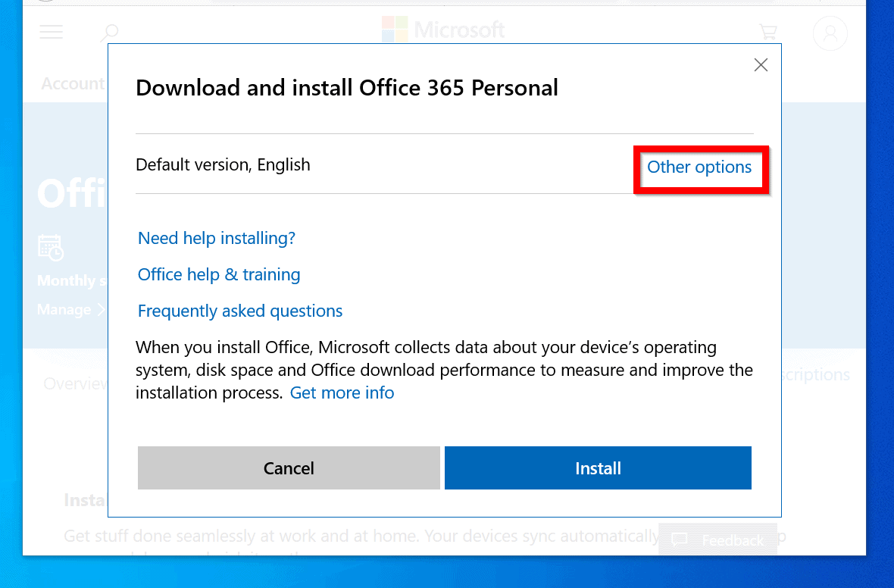
Task: Open Other options for the installation
Action: [x=699, y=167]
